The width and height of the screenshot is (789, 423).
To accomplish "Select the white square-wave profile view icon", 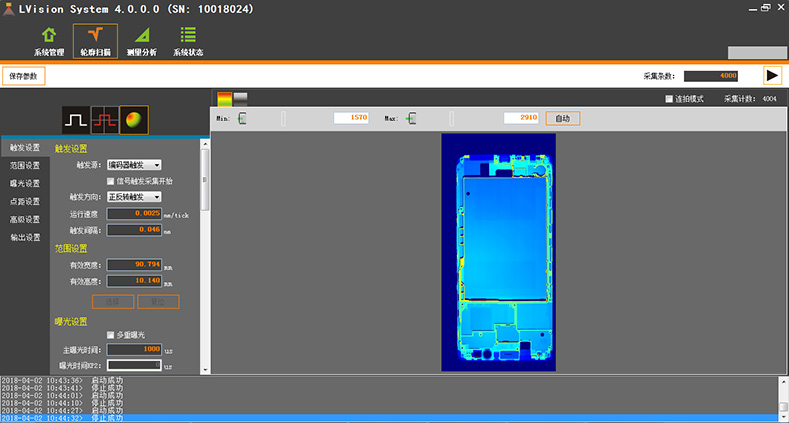I will tap(76, 119).
